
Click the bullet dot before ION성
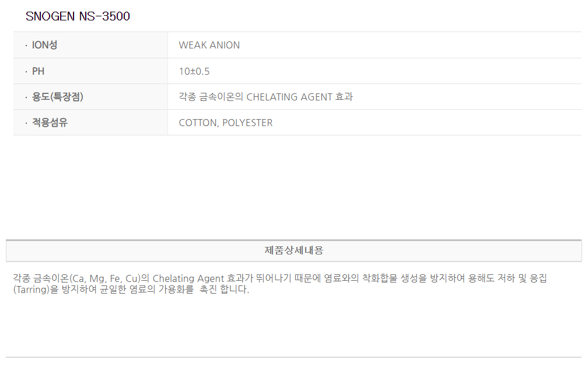click(26, 46)
